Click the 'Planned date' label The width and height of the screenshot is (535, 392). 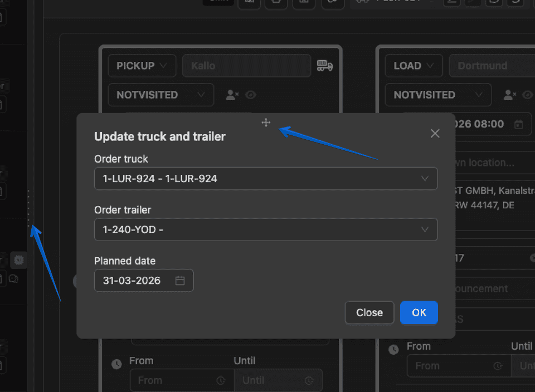point(125,261)
